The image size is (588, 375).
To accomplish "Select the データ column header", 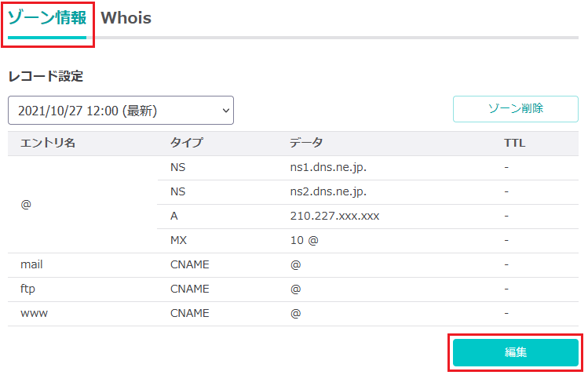I will click(305, 143).
